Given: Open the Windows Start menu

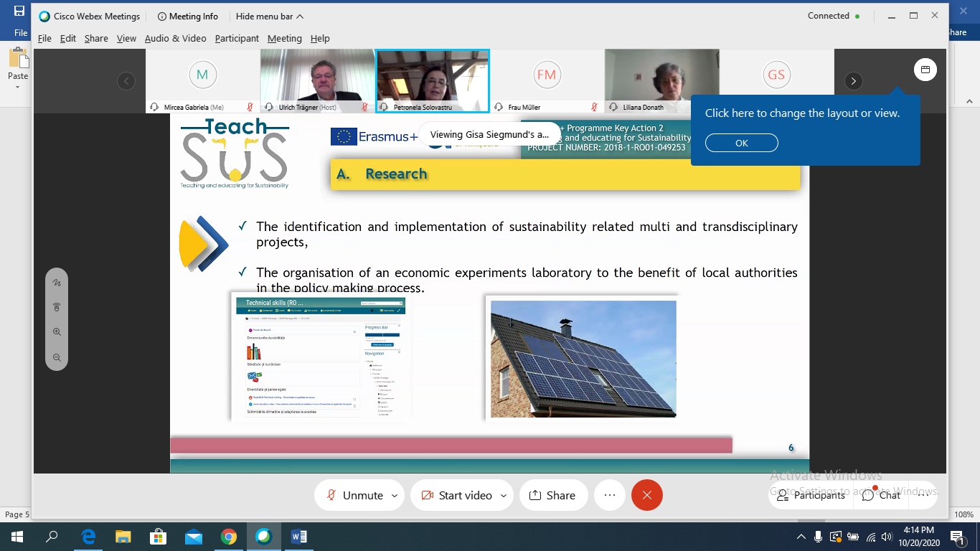Looking at the screenshot, I should pos(17,536).
